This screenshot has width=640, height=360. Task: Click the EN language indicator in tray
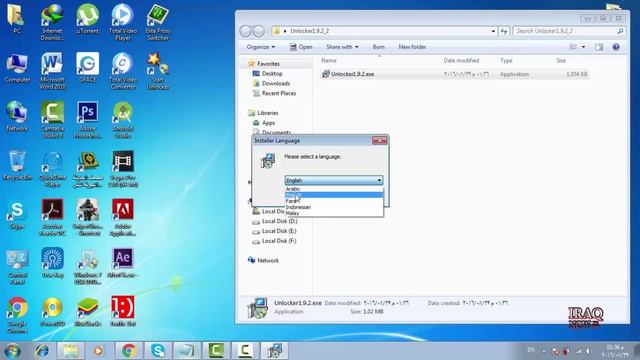click(531, 350)
